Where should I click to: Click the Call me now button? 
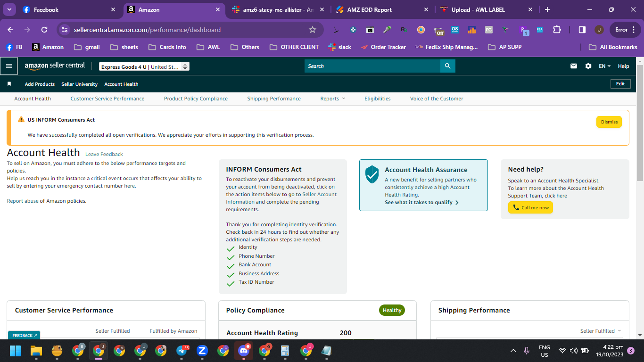[x=530, y=207]
